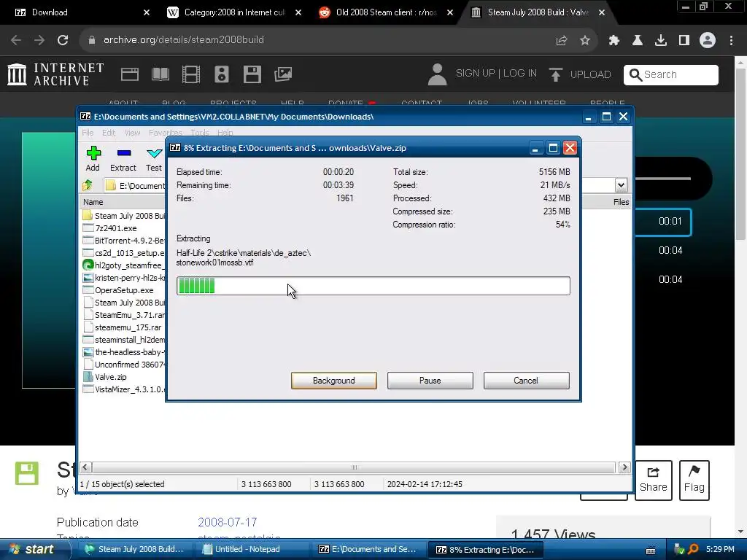Click the Internet Archive Search field

(671, 75)
